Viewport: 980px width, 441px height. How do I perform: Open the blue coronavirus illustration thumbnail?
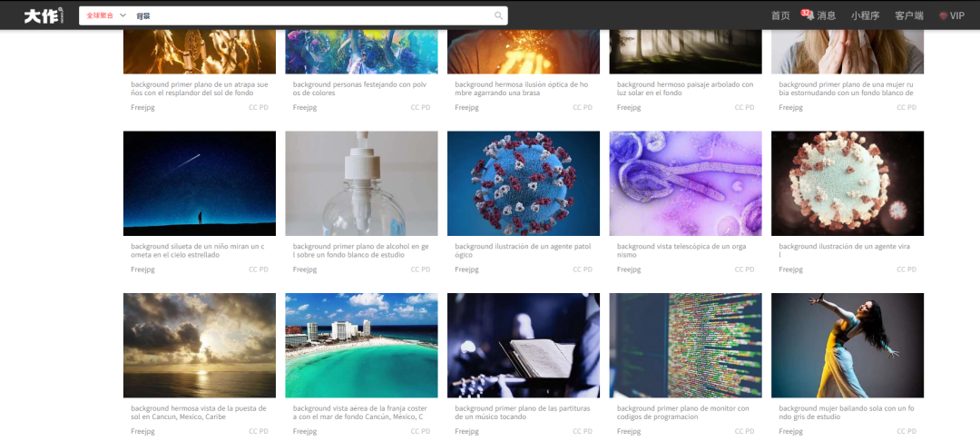524,183
